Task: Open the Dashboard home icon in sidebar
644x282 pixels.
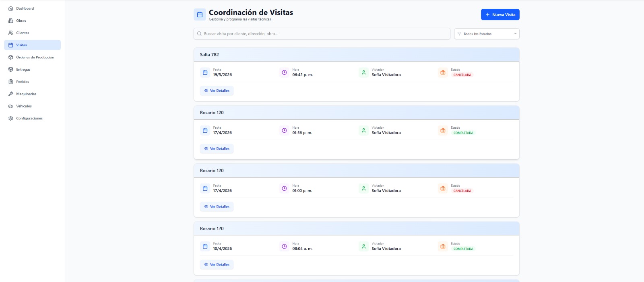Action: pos(11,8)
